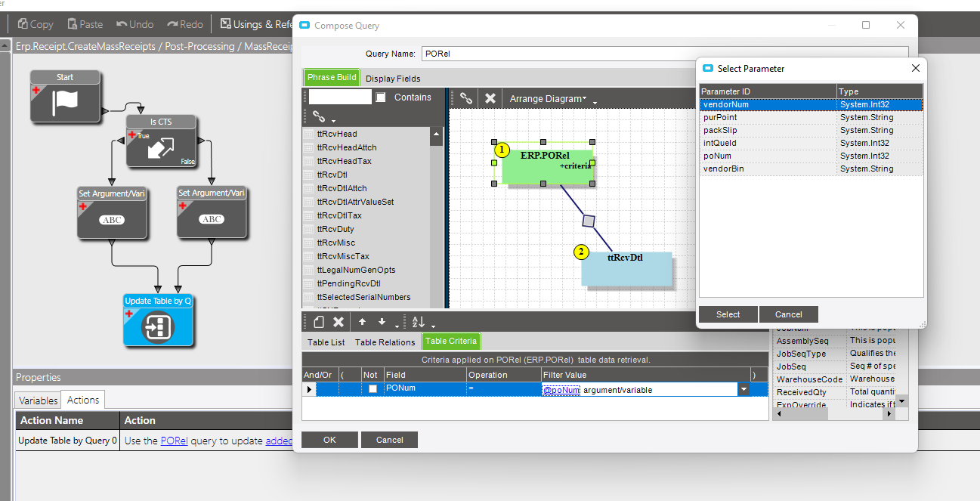This screenshot has height=501, width=980.
Task: Move the criteria row up with the arrow icon
Action: click(x=362, y=322)
